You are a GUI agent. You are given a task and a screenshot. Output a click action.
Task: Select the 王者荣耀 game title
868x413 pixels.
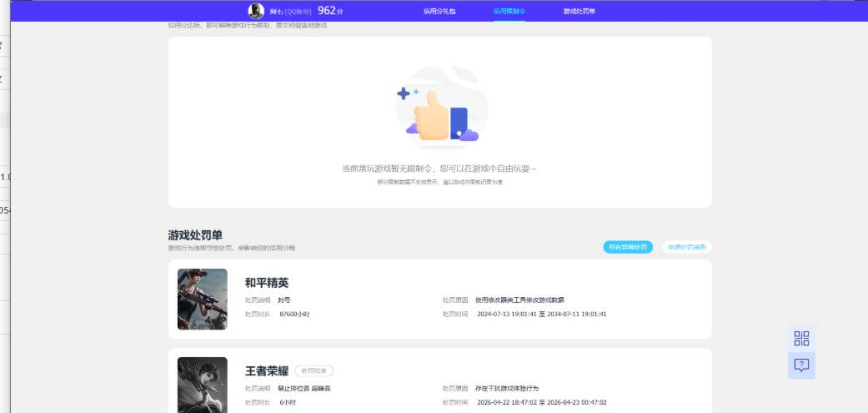[267, 371]
